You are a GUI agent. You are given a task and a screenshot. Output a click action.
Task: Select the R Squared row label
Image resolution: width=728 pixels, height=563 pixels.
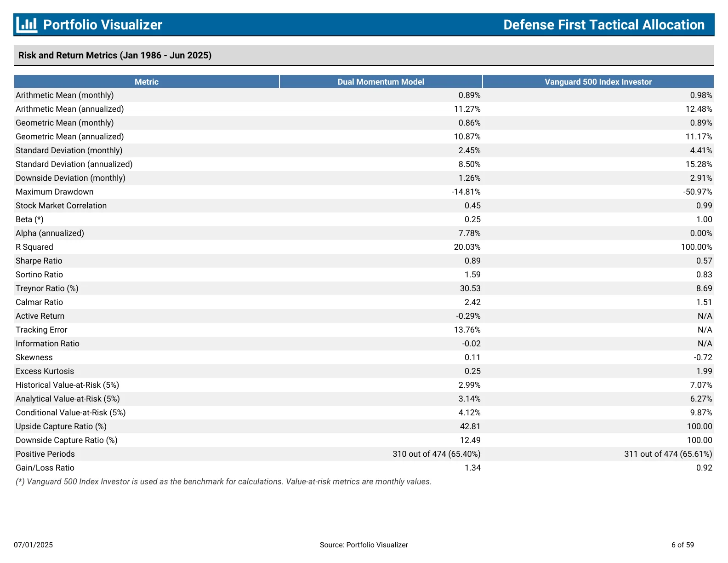[34, 247]
